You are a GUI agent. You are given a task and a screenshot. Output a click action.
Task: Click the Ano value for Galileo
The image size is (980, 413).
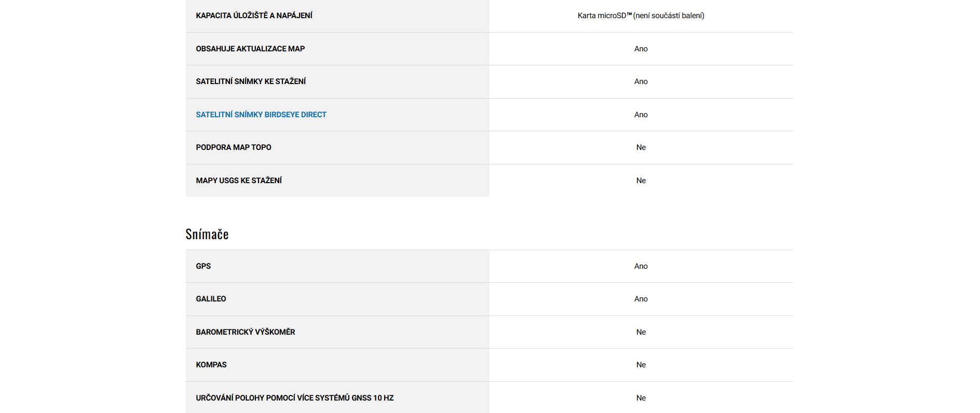point(641,299)
